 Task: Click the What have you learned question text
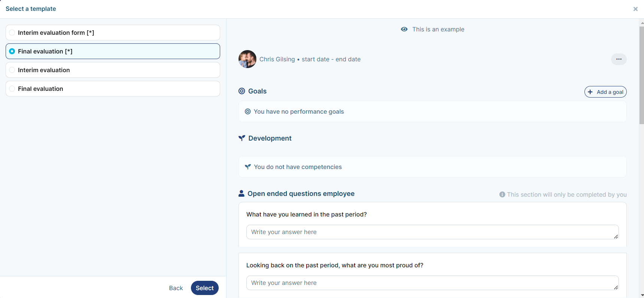307,214
